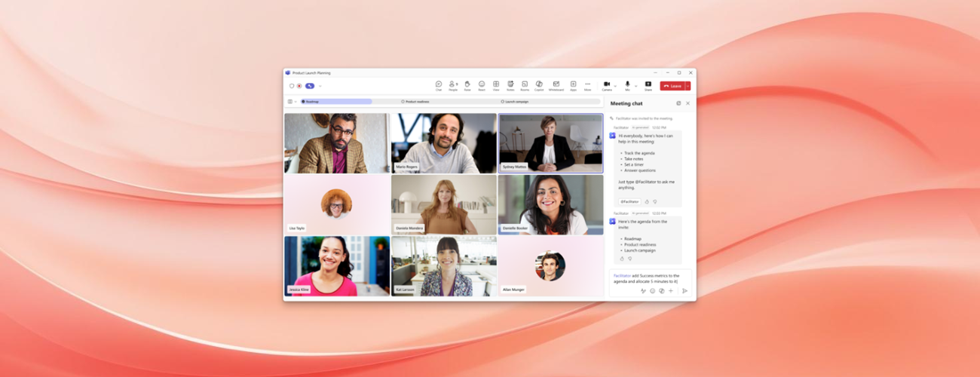Expand the Camera options arrow

(615, 86)
